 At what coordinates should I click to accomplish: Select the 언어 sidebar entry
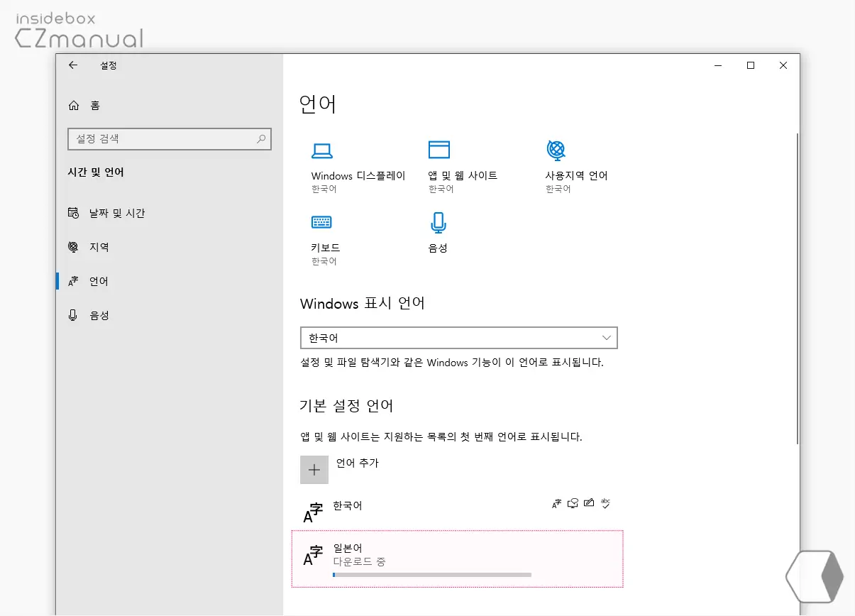tap(98, 280)
